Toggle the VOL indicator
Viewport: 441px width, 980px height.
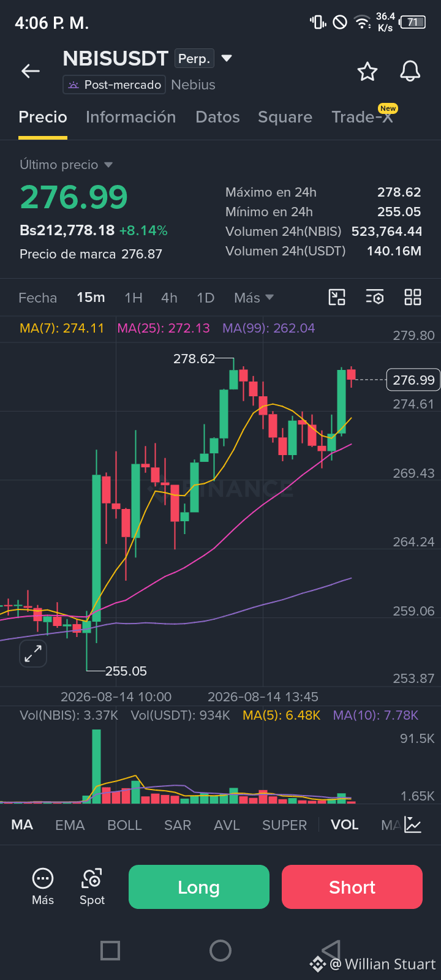pos(345,825)
